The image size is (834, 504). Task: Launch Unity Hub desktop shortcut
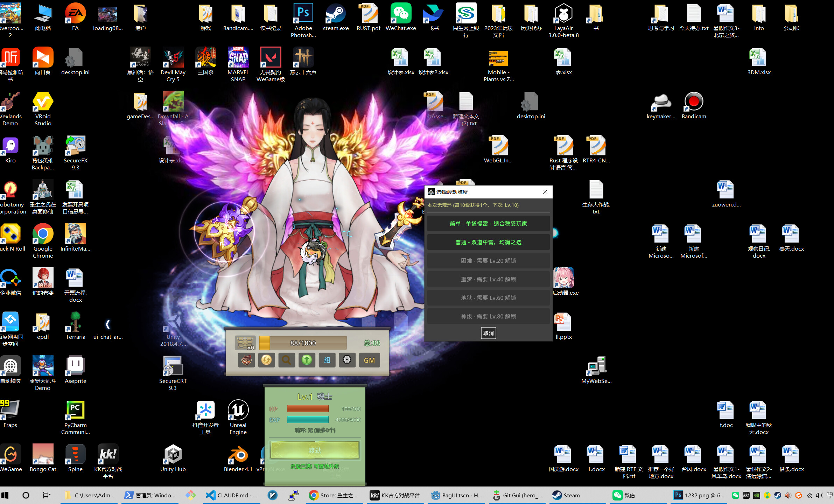173,455
